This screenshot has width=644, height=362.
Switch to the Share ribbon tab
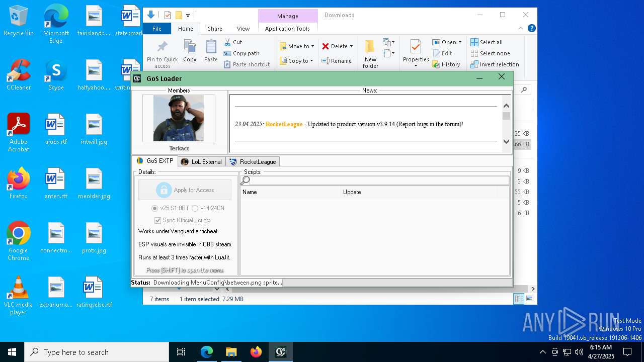[x=215, y=29]
